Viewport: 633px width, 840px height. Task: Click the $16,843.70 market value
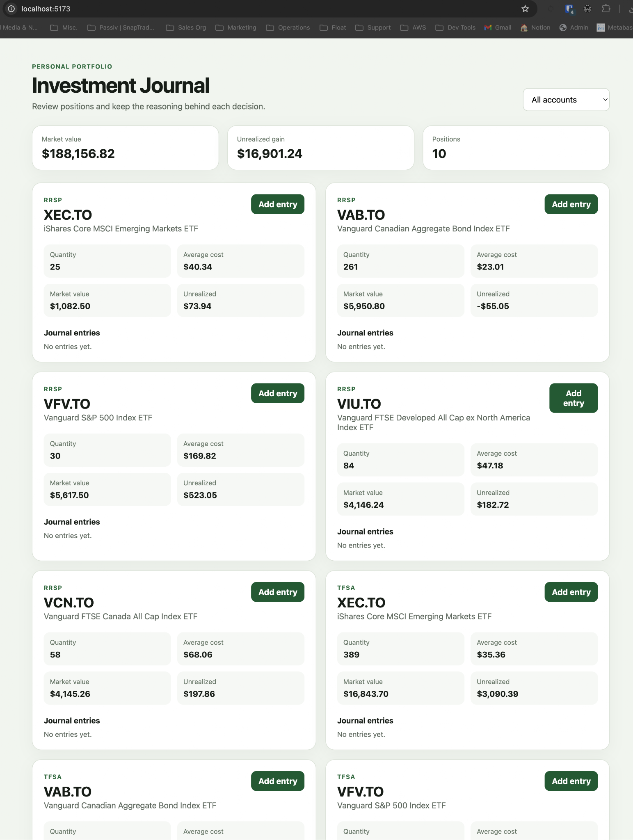click(x=366, y=694)
